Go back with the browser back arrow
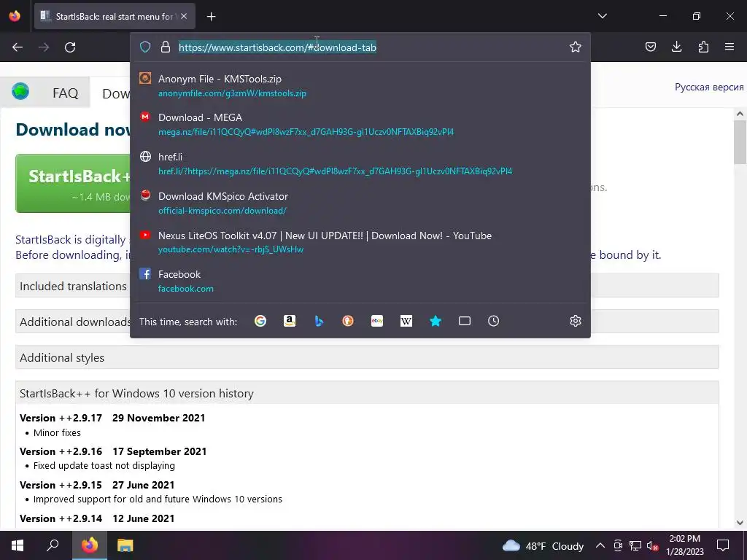This screenshot has width=747, height=560. click(x=18, y=47)
